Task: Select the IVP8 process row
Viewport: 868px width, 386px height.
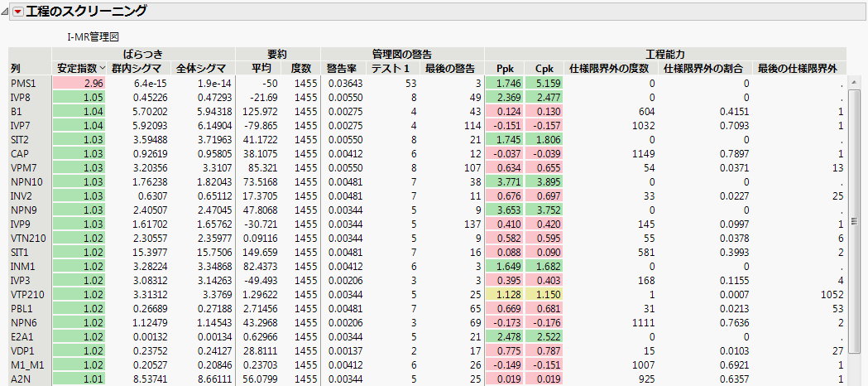Action: click(x=21, y=97)
